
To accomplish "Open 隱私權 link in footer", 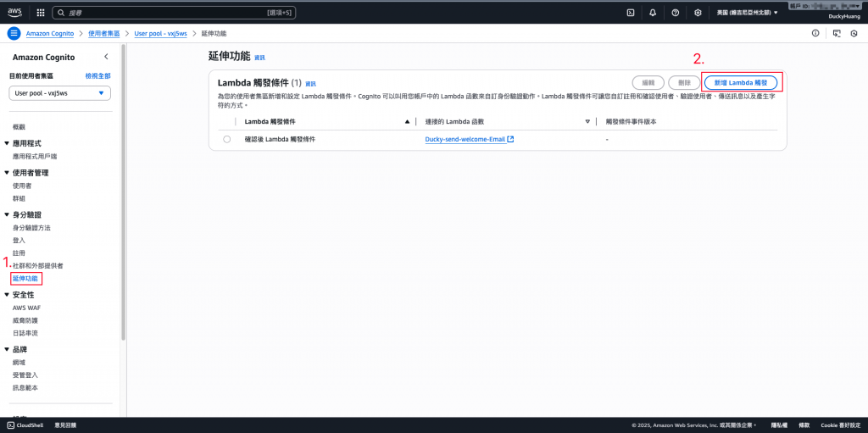I will tap(780, 425).
